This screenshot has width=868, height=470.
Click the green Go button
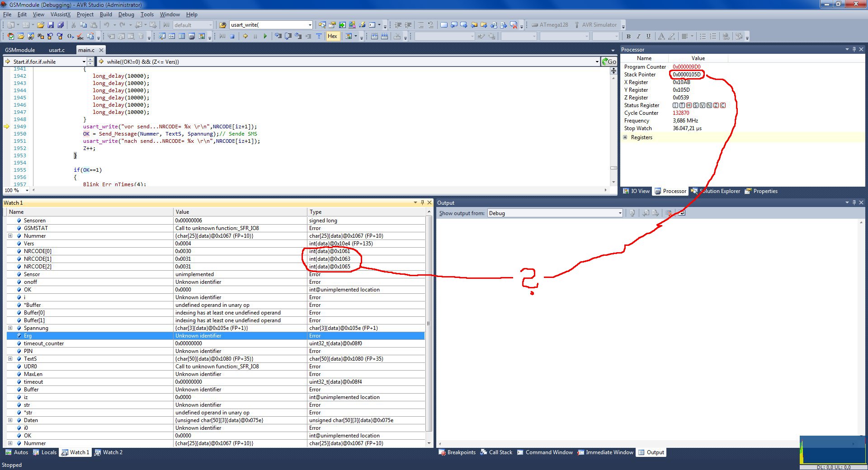(609, 61)
